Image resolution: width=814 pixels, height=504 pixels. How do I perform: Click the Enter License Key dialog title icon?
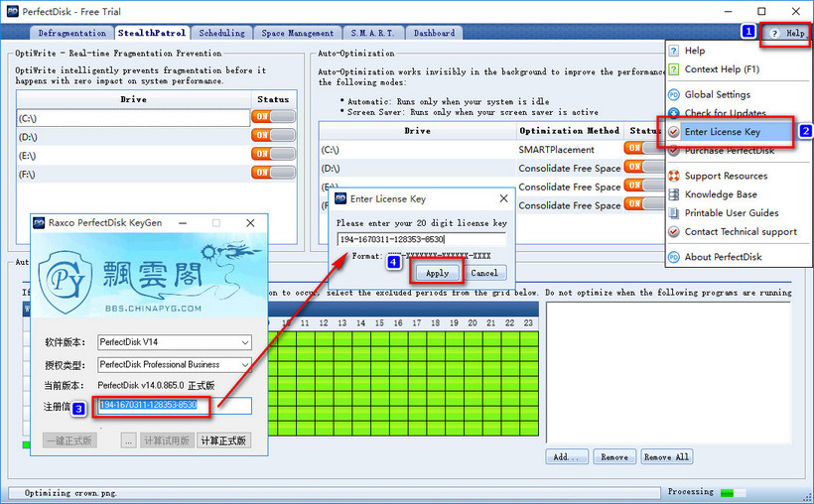[340, 198]
